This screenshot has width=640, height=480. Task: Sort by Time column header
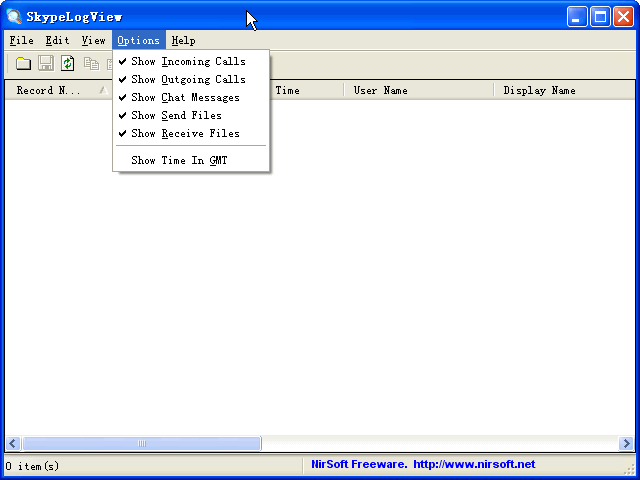[x=306, y=90]
